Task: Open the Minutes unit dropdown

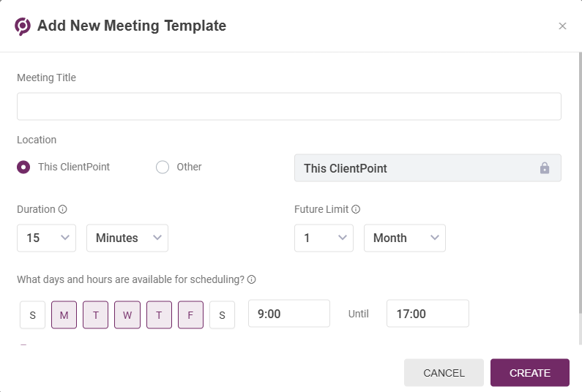Action: point(127,238)
